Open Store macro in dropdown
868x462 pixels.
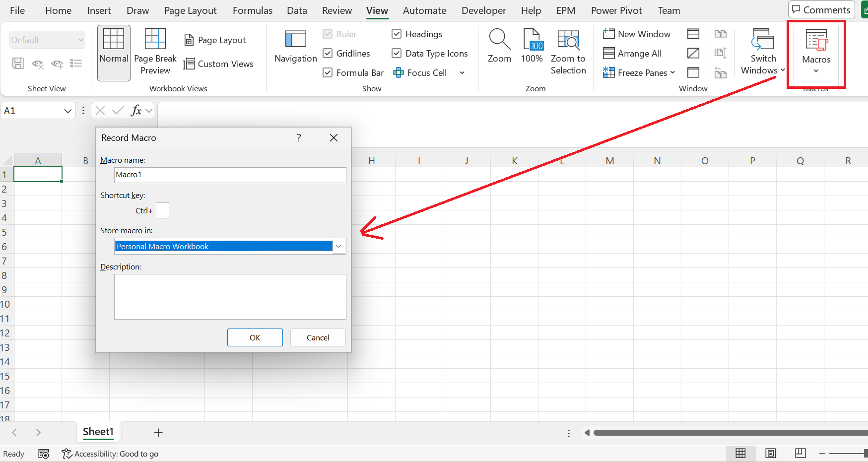click(338, 246)
